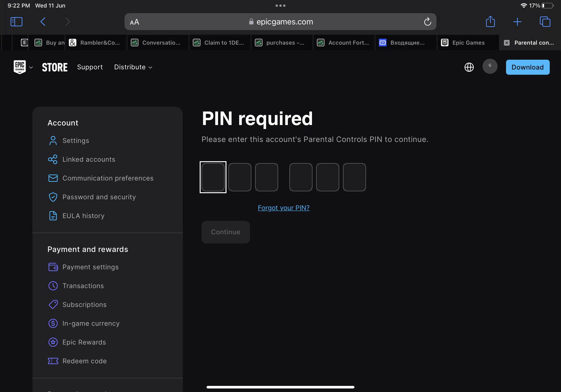The width and height of the screenshot is (561, 392).
Task: Click the Linked accounts share-nodes icon
Action: [x=53, y=159]
